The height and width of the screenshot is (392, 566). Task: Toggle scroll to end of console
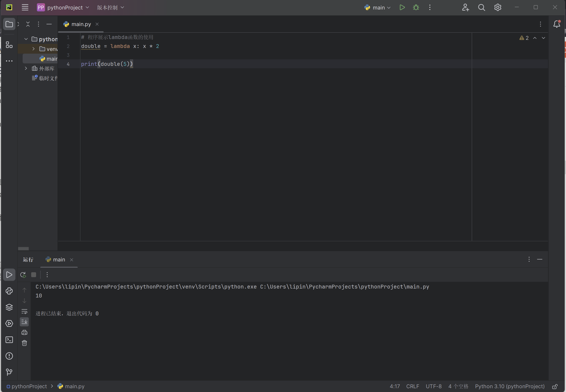24,322
